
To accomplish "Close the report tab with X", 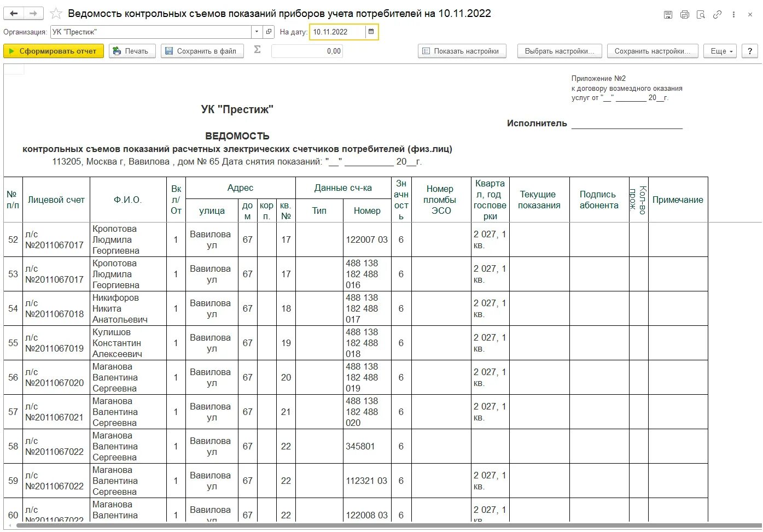I will pyautogui.click(x=750, y=15).
